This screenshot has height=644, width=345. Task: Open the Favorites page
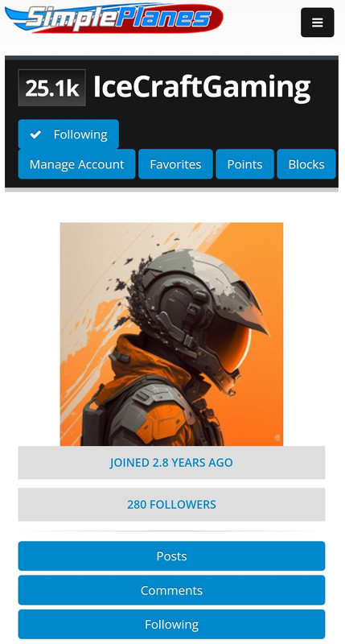pyautogui.click(x=175, y=164)
